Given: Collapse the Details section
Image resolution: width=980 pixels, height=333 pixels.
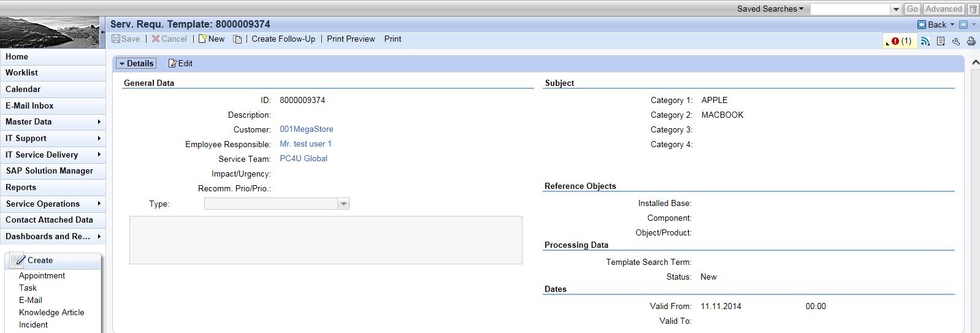Looking at the screenshot, I should point(136,63).
